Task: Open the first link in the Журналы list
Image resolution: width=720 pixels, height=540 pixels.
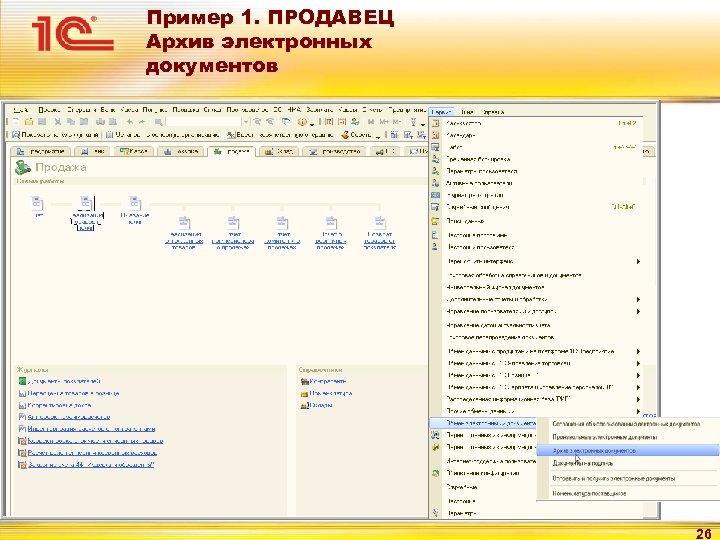Action: pyautogui.click(x=64, y=381)
